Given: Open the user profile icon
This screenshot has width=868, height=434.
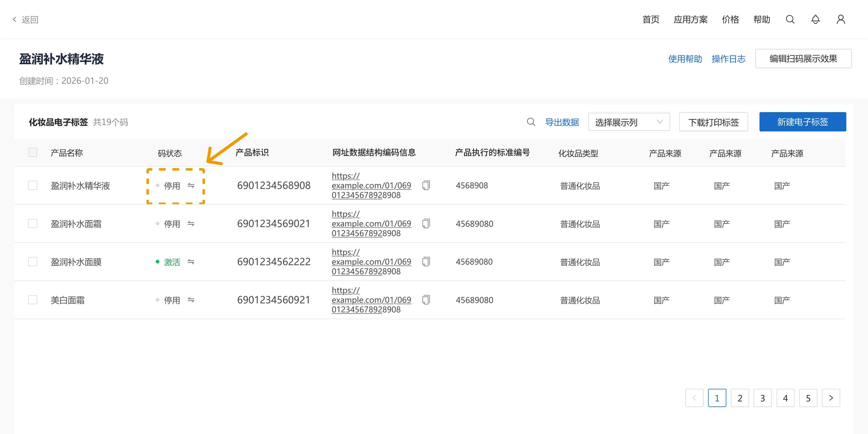Looking at the screenshot, I should pos(841,20).
